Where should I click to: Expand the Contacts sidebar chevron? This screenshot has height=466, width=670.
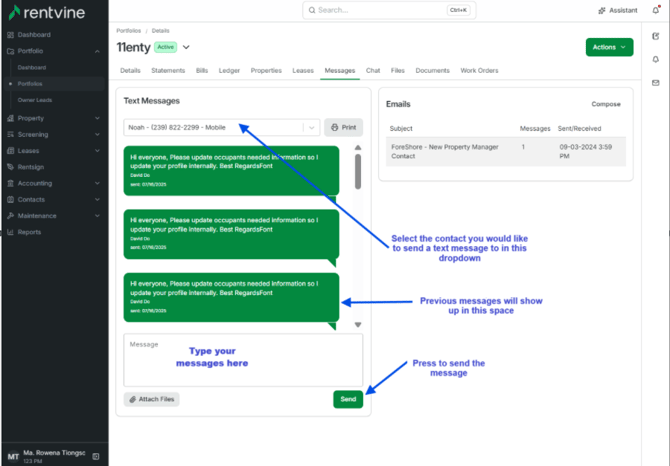[97, 199]
